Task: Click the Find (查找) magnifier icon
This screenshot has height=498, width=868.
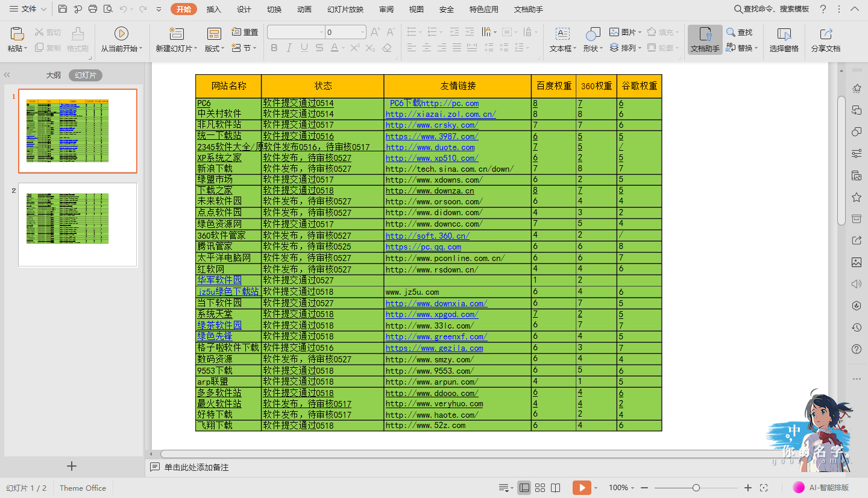Action: pos(731,32)
